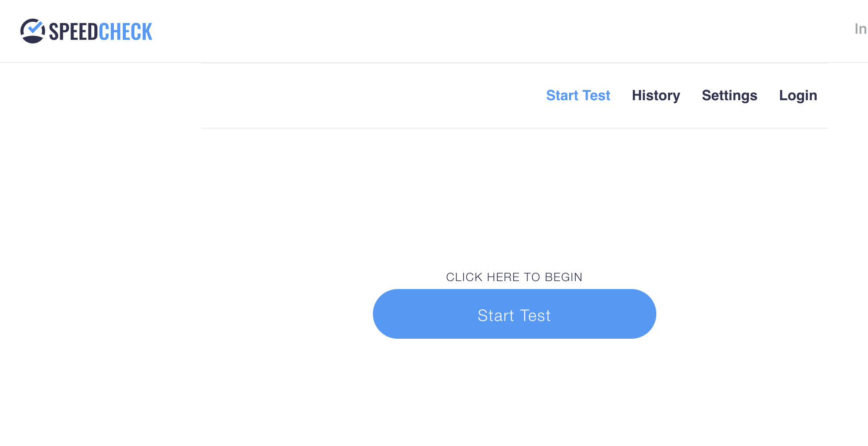The image size is (868, 446).
Task: Click the word "Start" on the blue button
Action: [x=496, y=315]
